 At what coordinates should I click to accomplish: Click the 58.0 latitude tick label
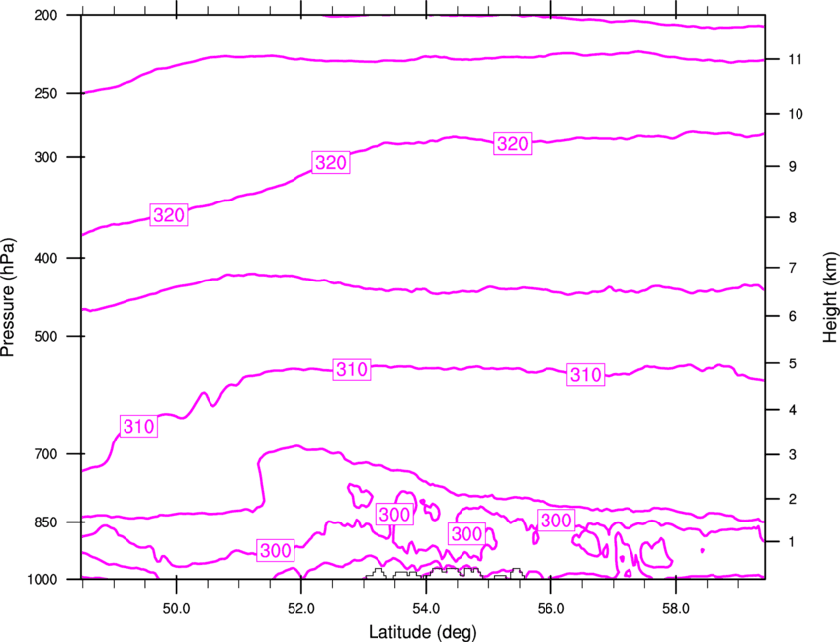(x=676, y=609)
